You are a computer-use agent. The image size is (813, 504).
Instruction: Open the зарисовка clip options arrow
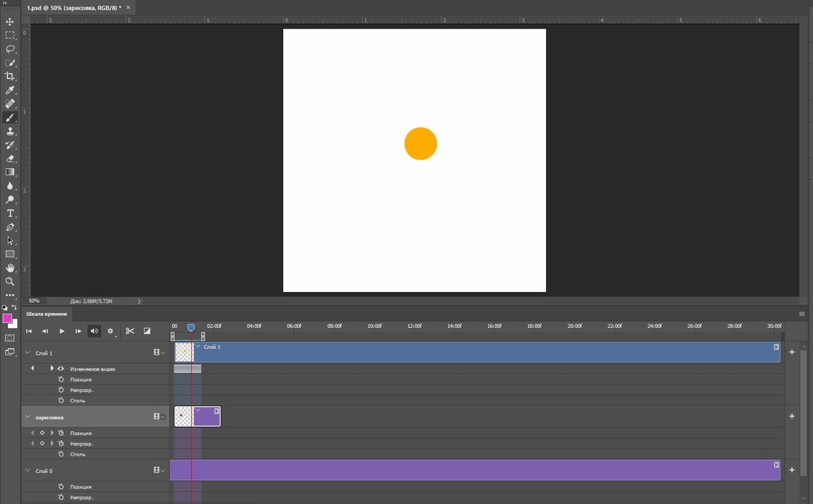(x=216, y=411)
